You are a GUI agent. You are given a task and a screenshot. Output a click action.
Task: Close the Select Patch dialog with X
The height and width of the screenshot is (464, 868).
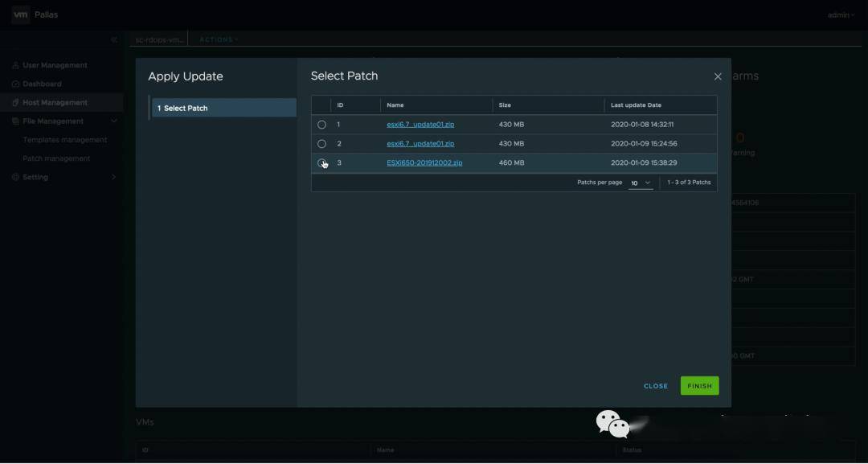[x=718, y=76]
